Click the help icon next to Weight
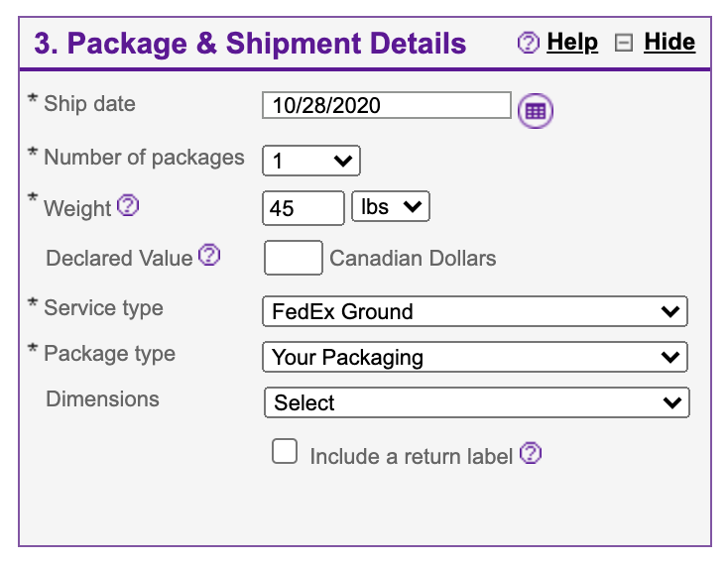 coord(128,206)
